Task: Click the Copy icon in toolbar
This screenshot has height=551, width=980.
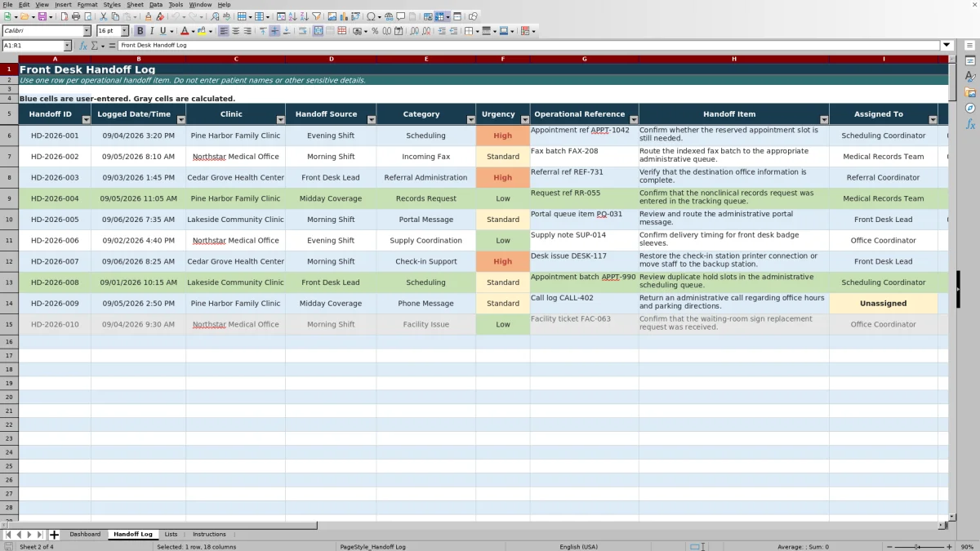Action: click(x=115, y=16)
